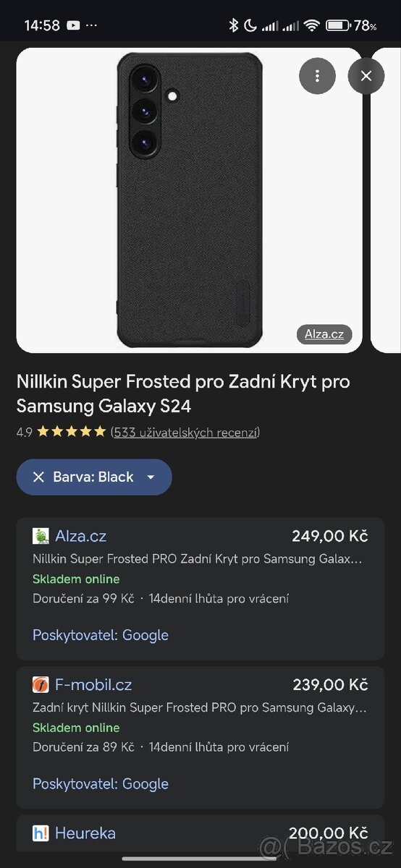The width and height of the screenshot is (401, 868).
Task: Tap the Alza.cz source badge on image
Action: pos(324,334)
